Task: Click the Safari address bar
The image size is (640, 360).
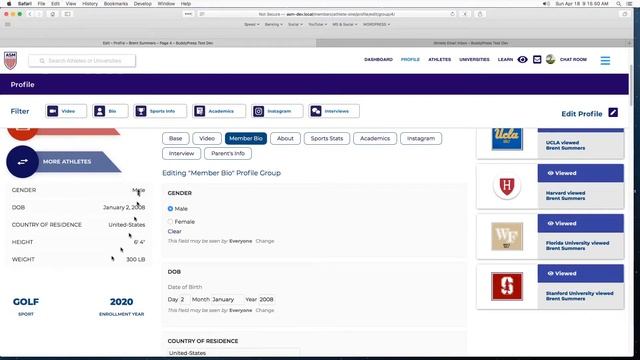Action: (327, 14)
